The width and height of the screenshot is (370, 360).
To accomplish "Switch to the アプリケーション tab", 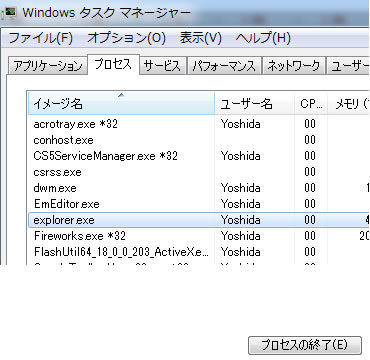I will click(x=47, y=66).
